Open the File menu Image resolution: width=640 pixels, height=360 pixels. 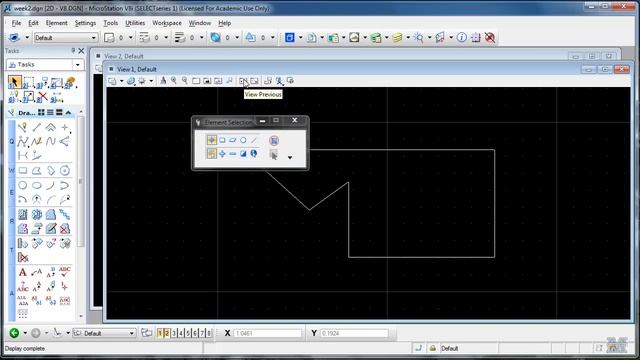(x=16, y=23)
